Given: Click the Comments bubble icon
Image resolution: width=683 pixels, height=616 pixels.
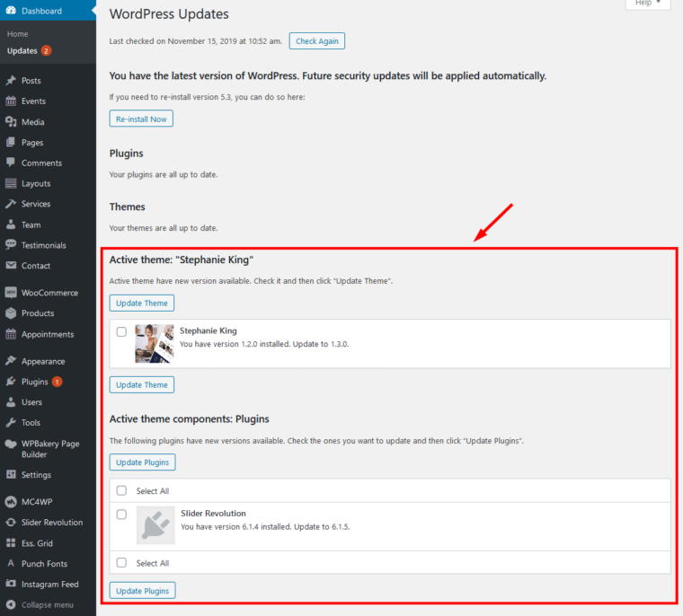Looking at the screenshot, I should click(11, 163).
